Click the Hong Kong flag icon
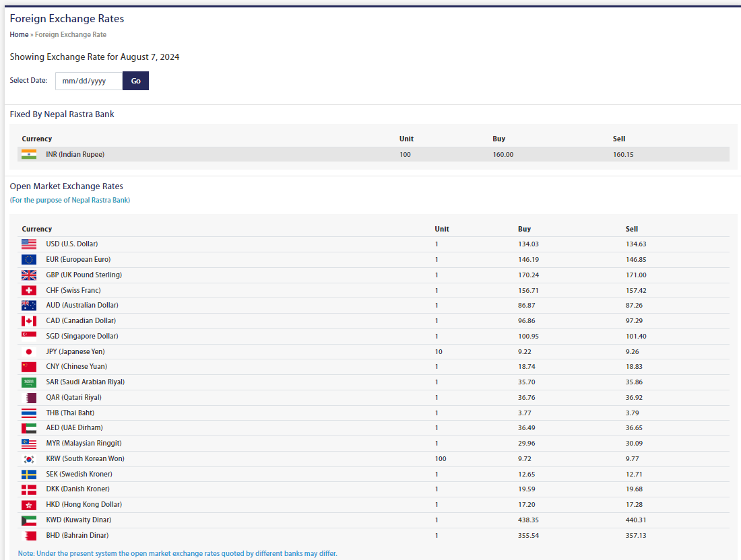This screenshot has width=741, height=560. (29, 505)
